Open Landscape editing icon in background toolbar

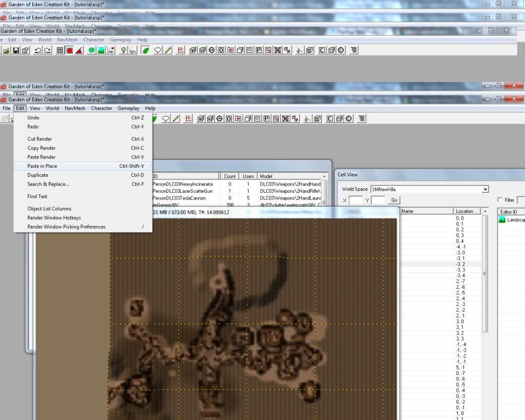[101, 50]
